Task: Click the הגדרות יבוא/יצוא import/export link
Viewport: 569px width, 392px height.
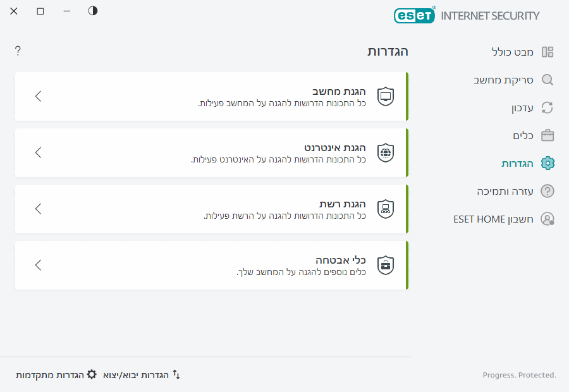Action: (x=142, y=375)
